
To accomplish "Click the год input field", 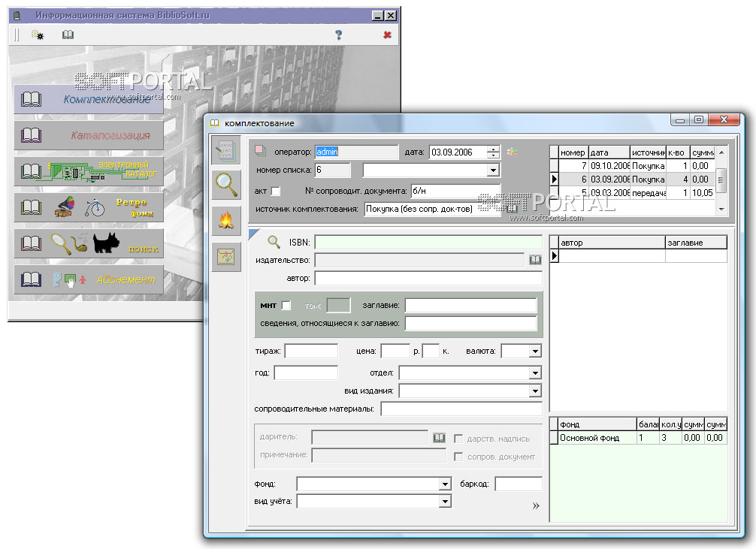I will [306, 373].
